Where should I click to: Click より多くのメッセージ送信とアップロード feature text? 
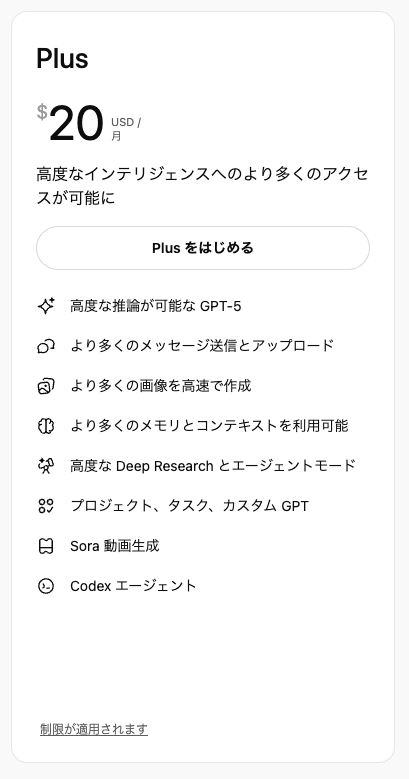pyautogui.click(x=202, y=346)
